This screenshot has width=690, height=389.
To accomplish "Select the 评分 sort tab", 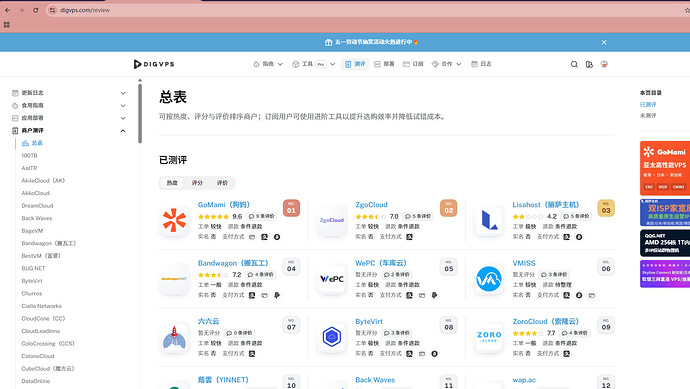I will (x=197, y=183).
